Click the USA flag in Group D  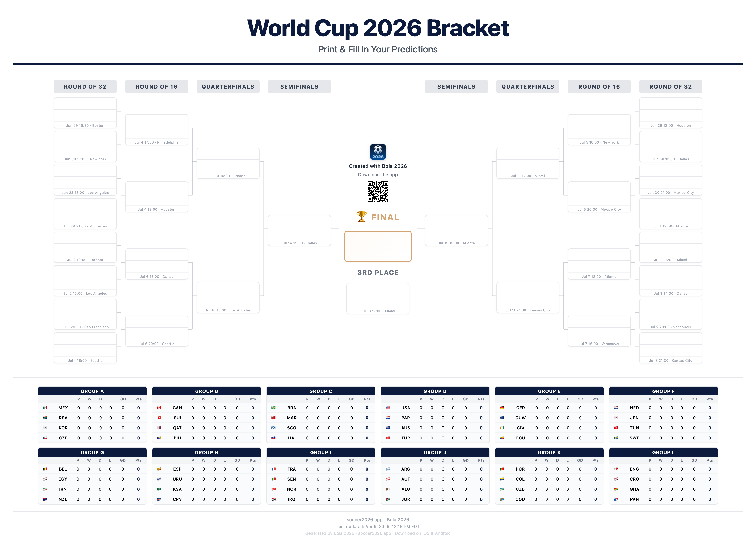pyautogui.click(x=388, y=408)
